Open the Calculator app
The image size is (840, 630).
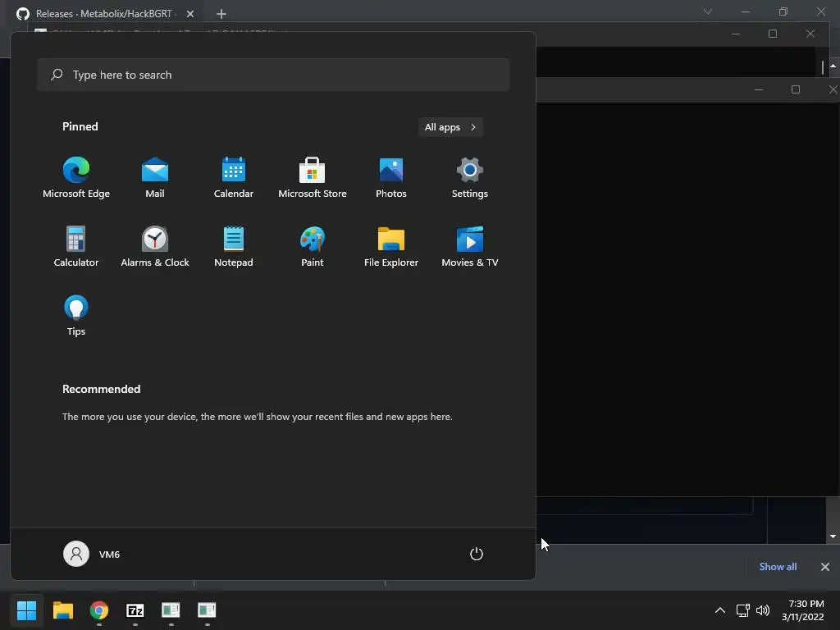76,246
